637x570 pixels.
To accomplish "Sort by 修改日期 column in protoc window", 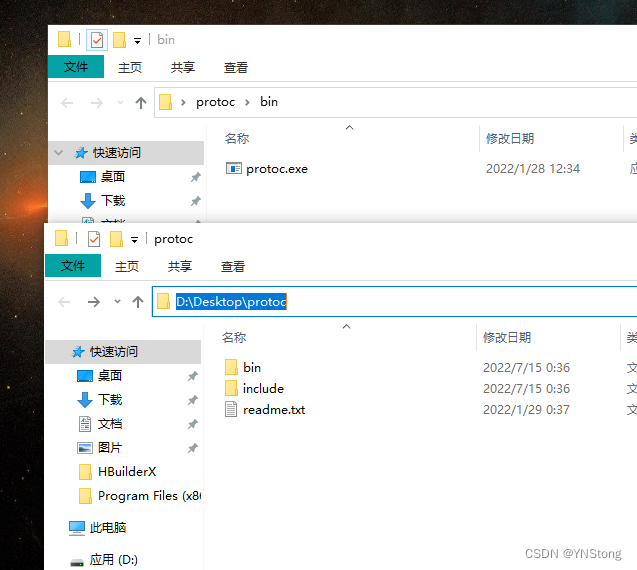I will (x=507, y=338).
